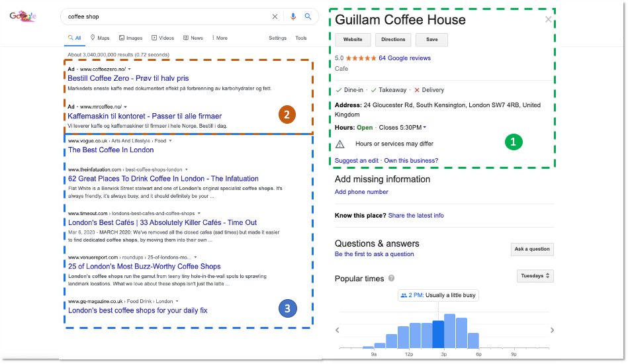
Task: Expand the opening hours dropdown arrow
Action: (425, 128)
